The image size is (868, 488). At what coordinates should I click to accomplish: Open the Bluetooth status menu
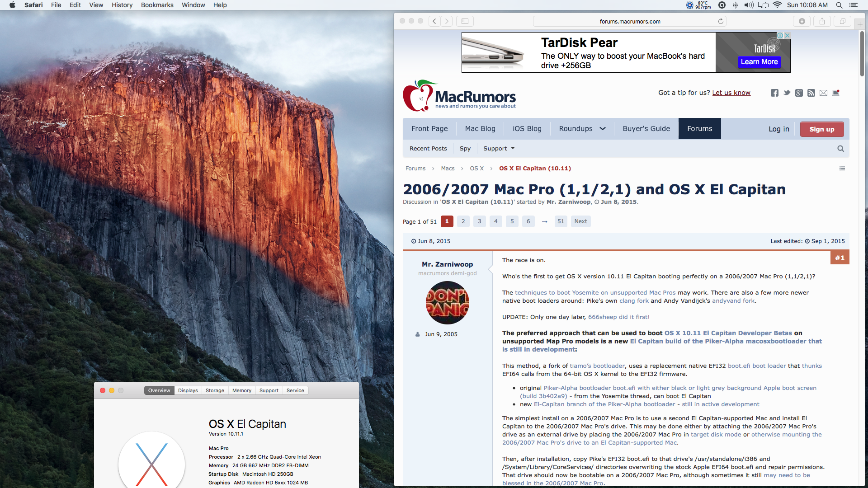pos(735,5)
